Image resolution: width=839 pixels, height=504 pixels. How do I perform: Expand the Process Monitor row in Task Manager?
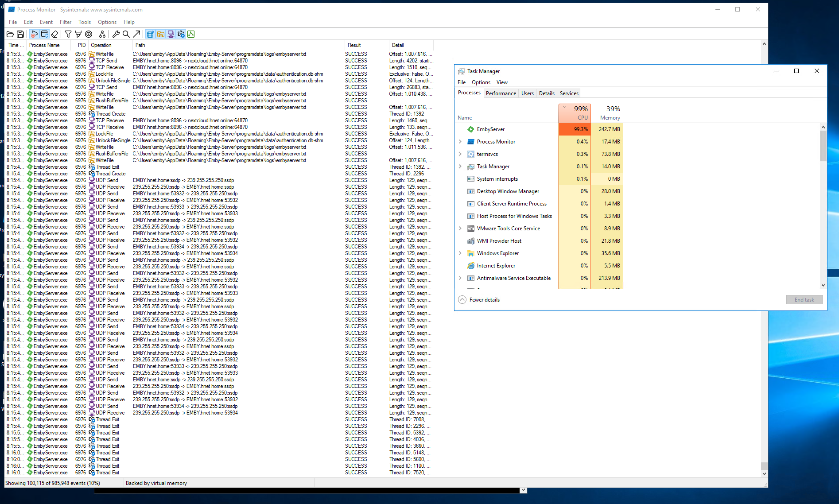pyautogui.click(x=460, y=142)
